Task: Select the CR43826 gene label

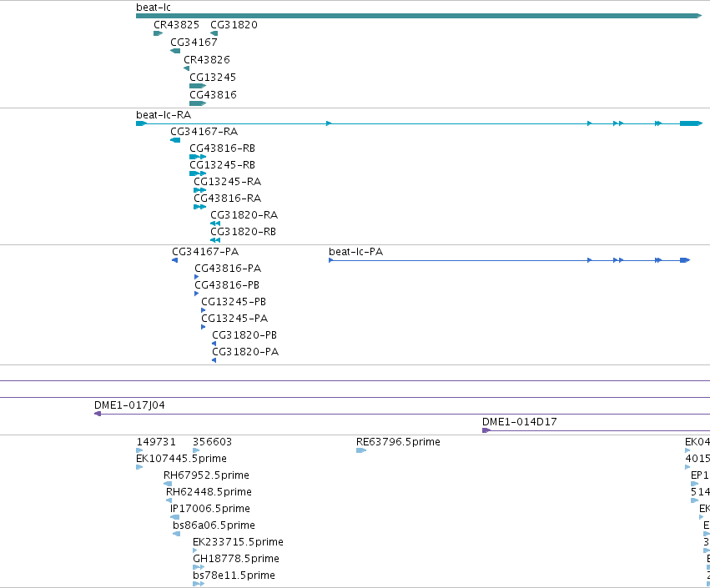Action: click(x=206, y=60)
